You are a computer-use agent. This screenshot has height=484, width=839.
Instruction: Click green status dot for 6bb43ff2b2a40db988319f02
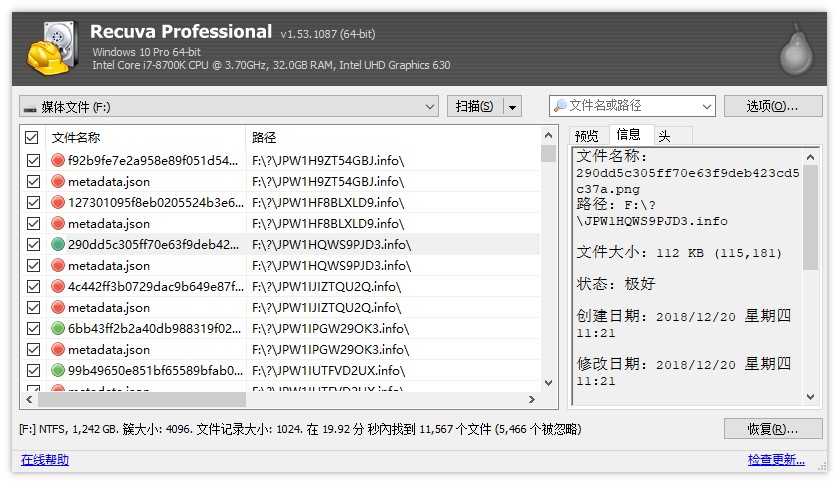pyautogui.click(x=58, y=328)
